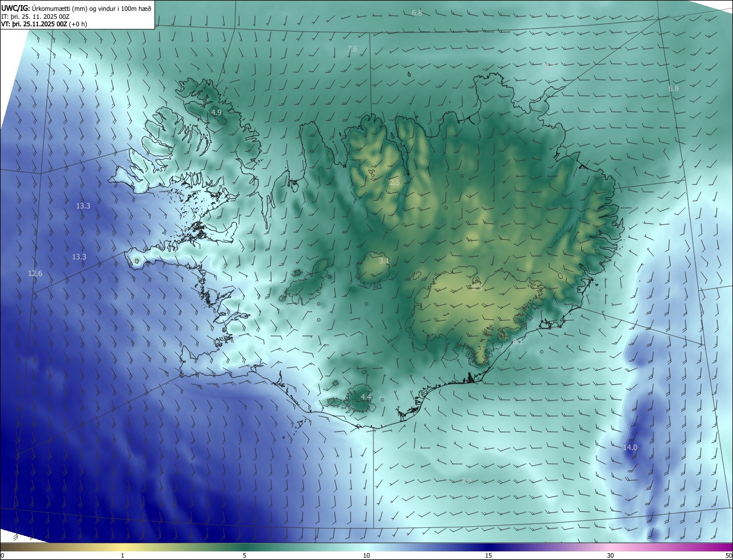
Task: Select the 10 tick on the color scale
Action: (366, 556)
